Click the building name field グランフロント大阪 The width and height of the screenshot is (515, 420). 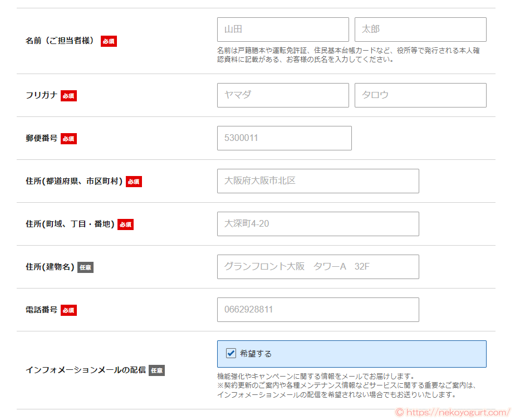pos(318,267)
